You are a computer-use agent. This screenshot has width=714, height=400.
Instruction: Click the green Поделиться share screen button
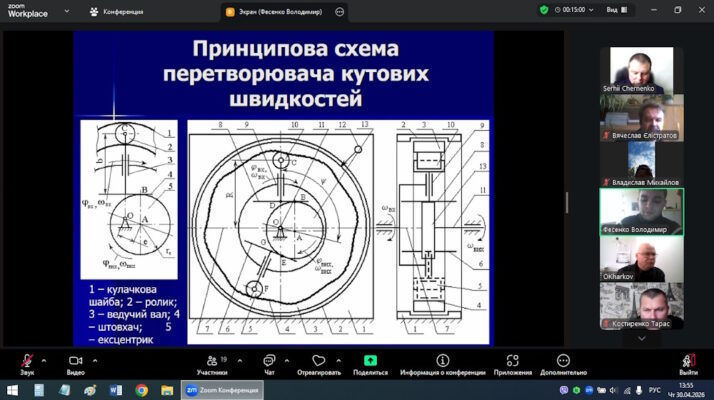[370, 364]
